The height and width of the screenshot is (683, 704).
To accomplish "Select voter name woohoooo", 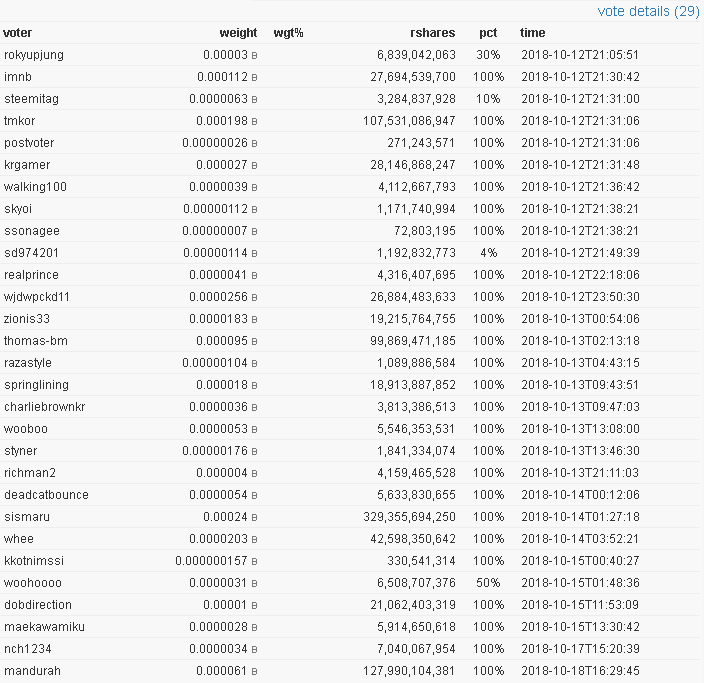I will [x=33, y=583].
